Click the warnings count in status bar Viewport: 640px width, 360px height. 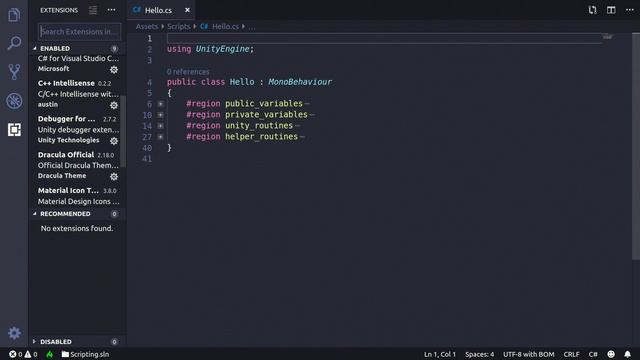[31, 354]
